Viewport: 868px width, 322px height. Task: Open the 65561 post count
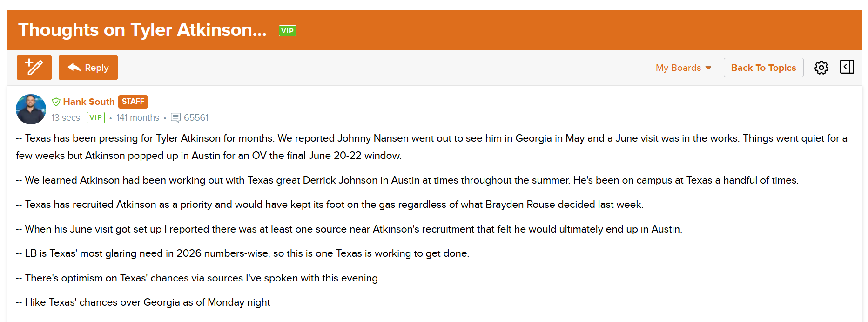click(196, 117)
